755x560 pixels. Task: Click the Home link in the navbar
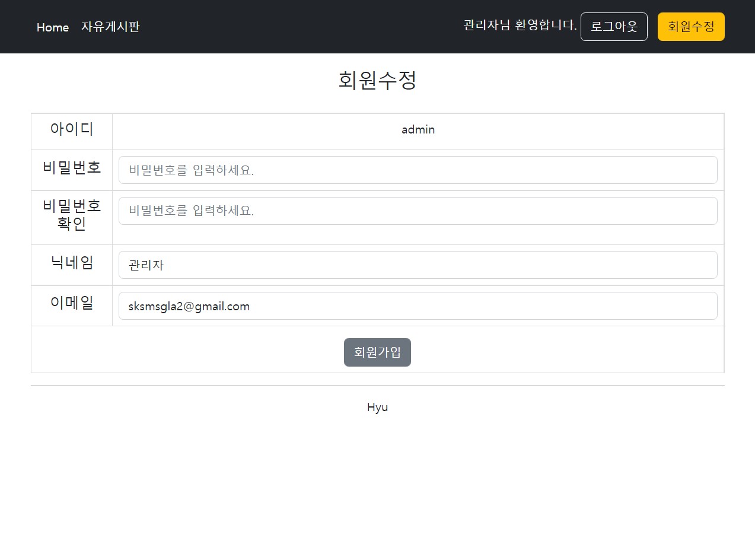(x=53, y=27)
